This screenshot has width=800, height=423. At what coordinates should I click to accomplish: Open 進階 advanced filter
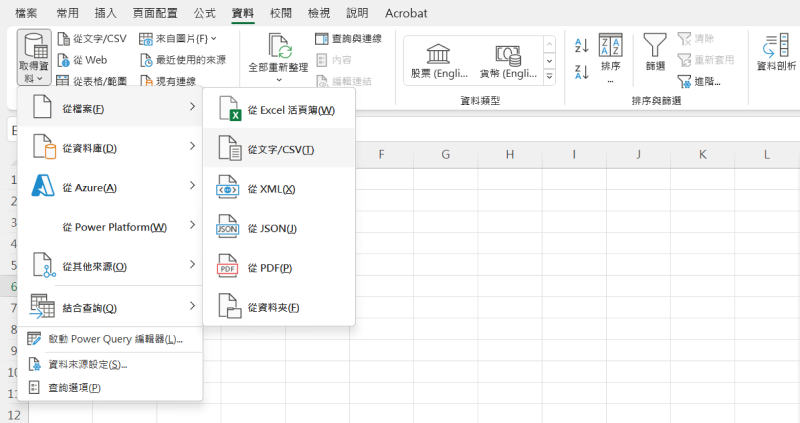[699, 81]
